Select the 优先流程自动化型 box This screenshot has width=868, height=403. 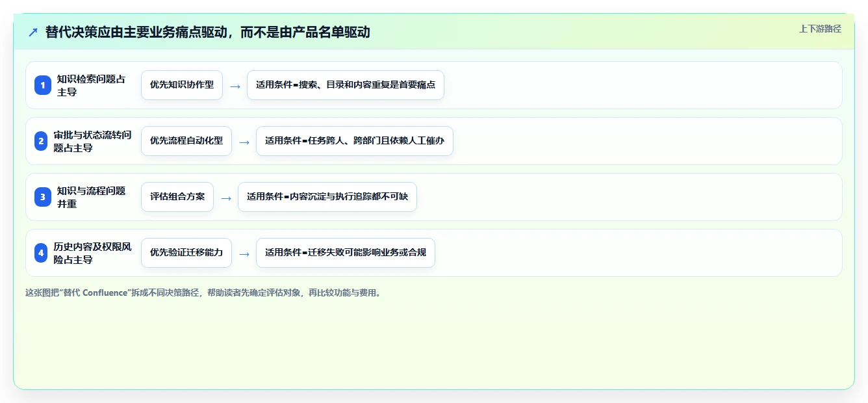click(186, 141)
